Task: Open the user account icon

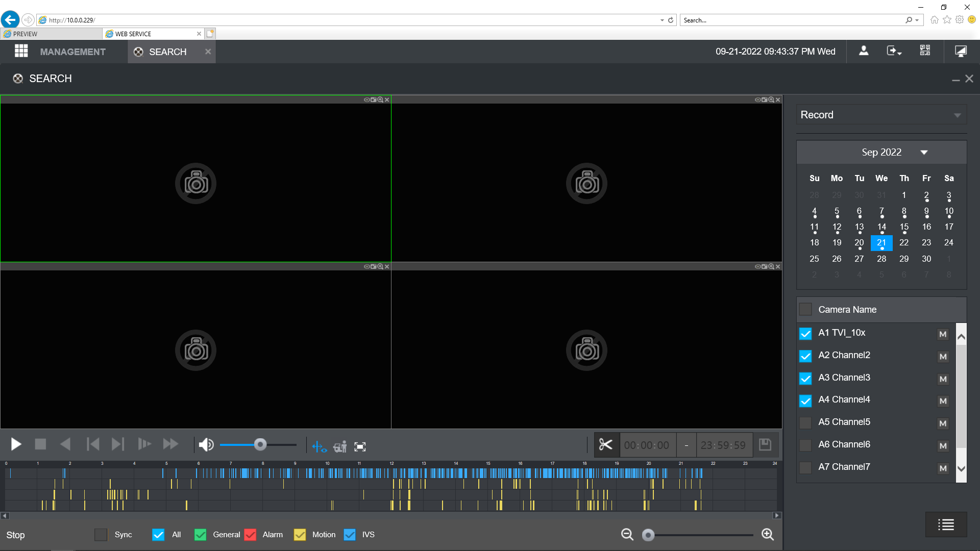Action: click(x=864, y=51)
